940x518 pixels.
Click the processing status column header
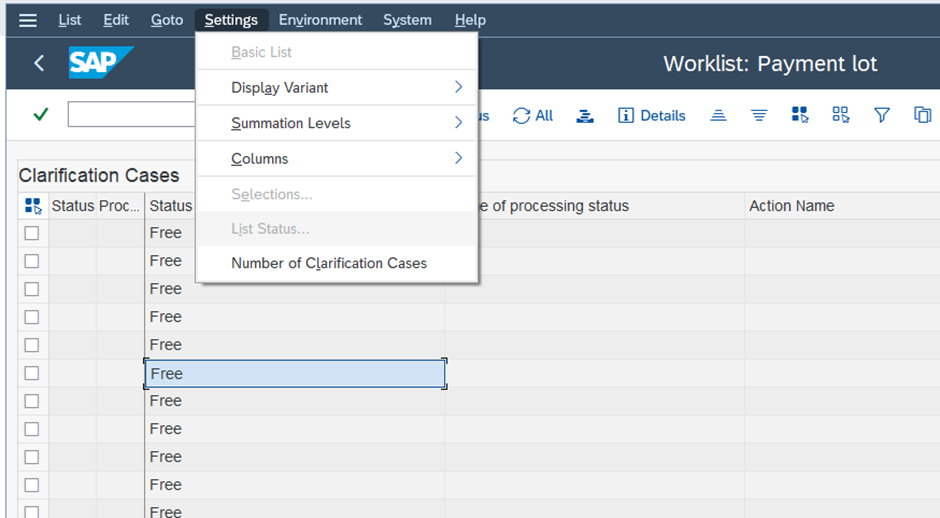[595, 206]
